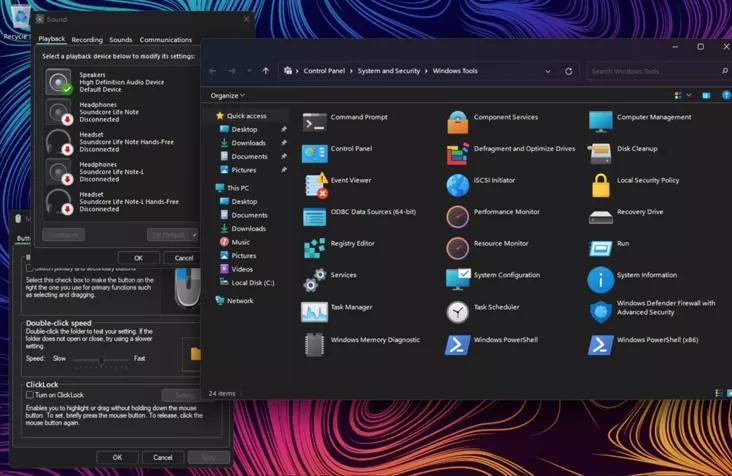The image size is (732, 476).
Task: Open the System Information icon
Action: coord(600,280)
